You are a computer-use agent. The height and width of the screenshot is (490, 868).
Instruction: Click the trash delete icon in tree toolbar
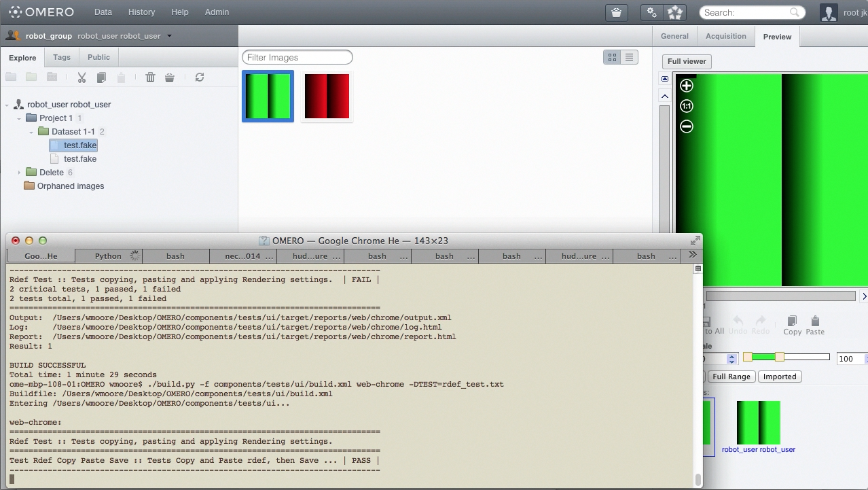click(x=150, y=77)
